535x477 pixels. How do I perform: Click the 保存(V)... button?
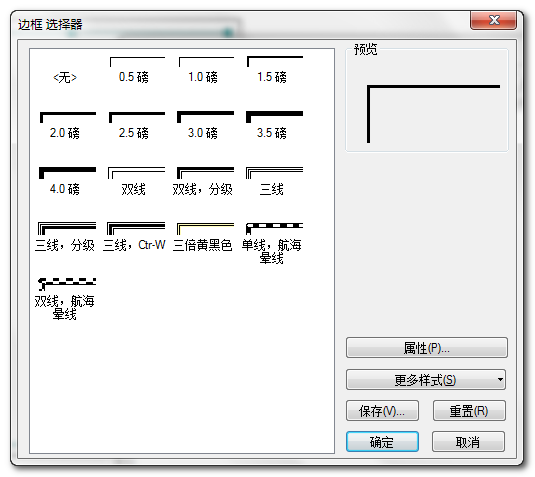(x=382, y=411)
